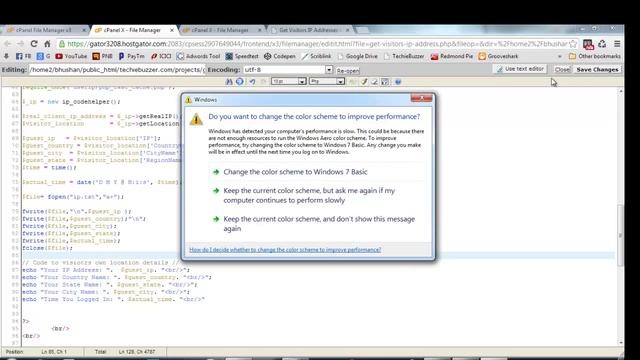Open the Adwords Tool bookmark
This screenshot has width=640, height=360.
click(x=199, y=56)
